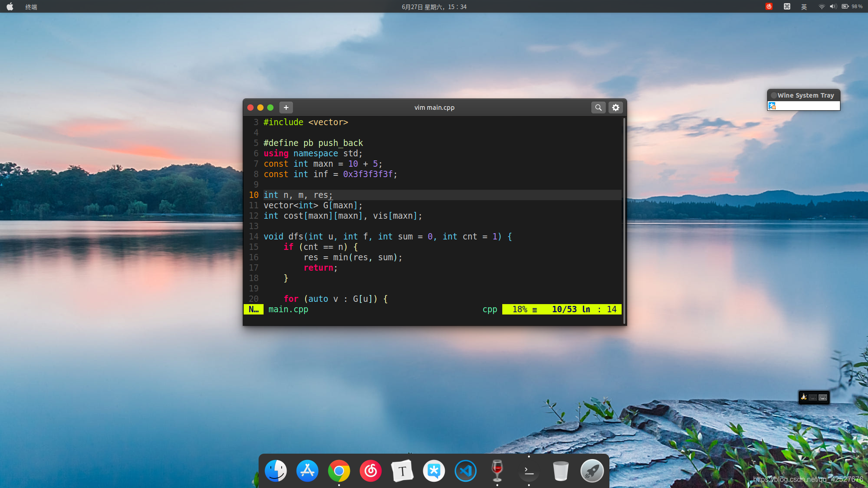Image resolution: width=868 pixels, height=488 pixels.
Task: Open the Trash in the dock
Action: pyautogui.click(x=561, y=471)
